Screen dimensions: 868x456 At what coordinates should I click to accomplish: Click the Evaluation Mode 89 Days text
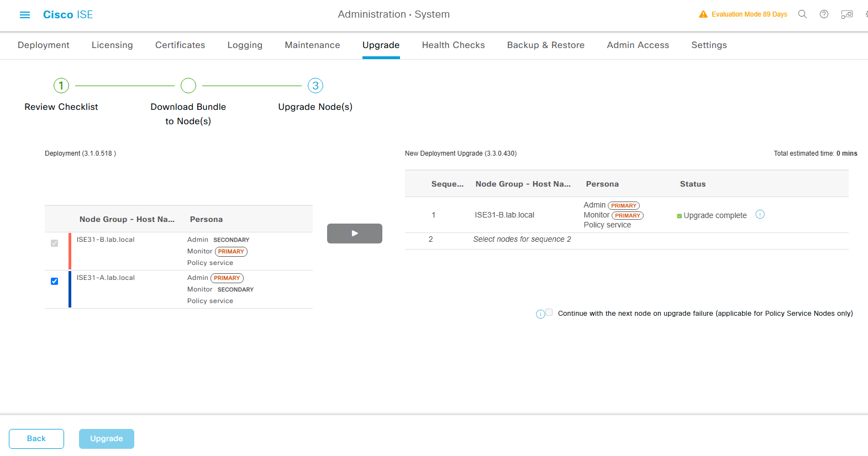click(x=749, y=14)
